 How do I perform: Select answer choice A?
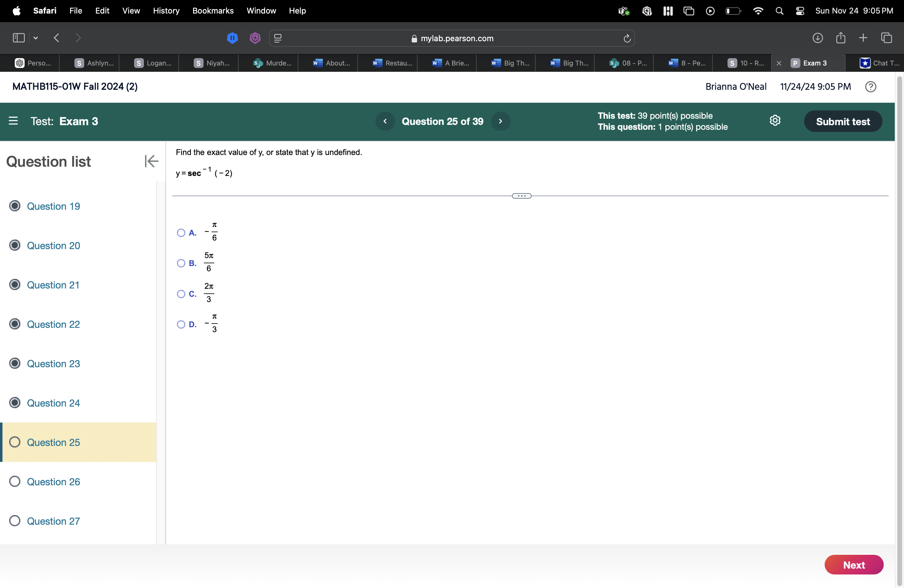click(181, 232)
